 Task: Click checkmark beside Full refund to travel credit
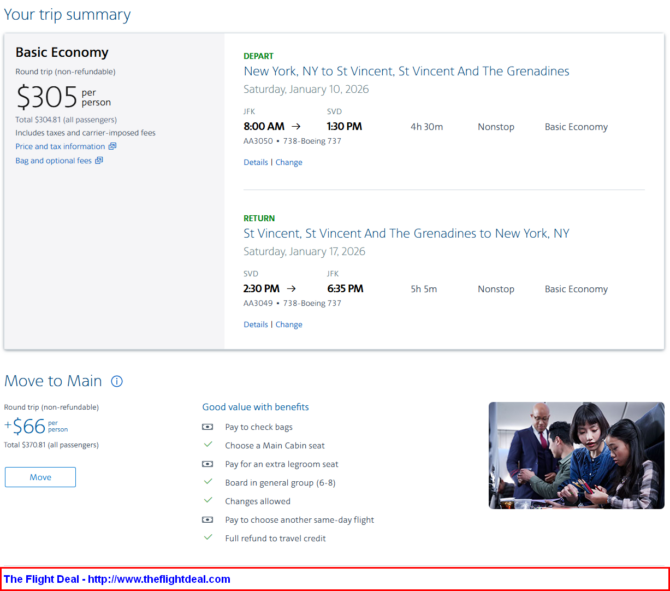click(208, 537)
